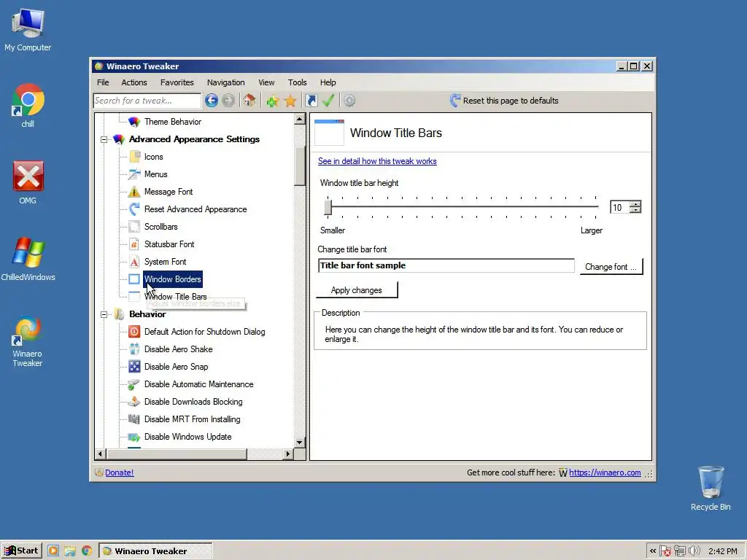This screenshot has height=560, width=747.
Task: Click the Chrome quick launch icon
Action: click(87, 551)
